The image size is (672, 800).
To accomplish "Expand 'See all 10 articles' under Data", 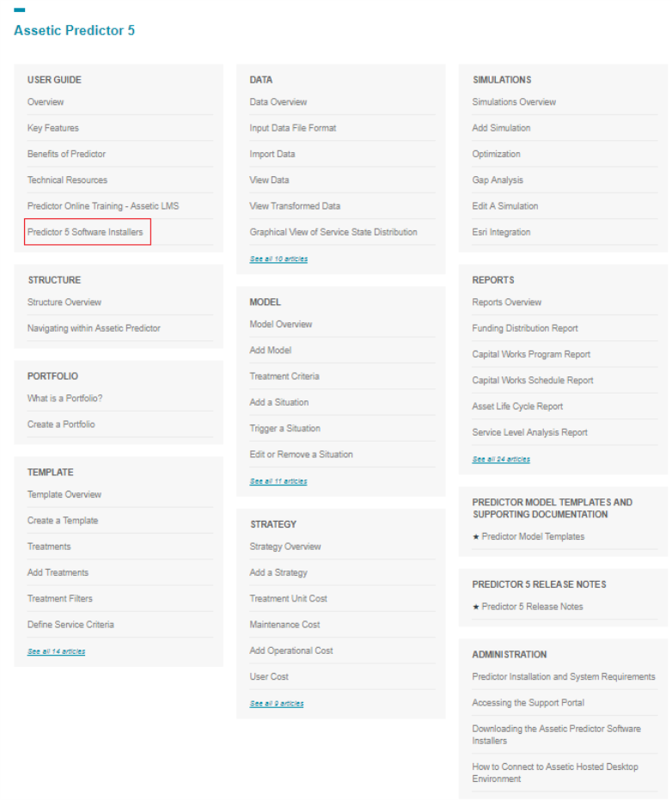I will (278, 259).
